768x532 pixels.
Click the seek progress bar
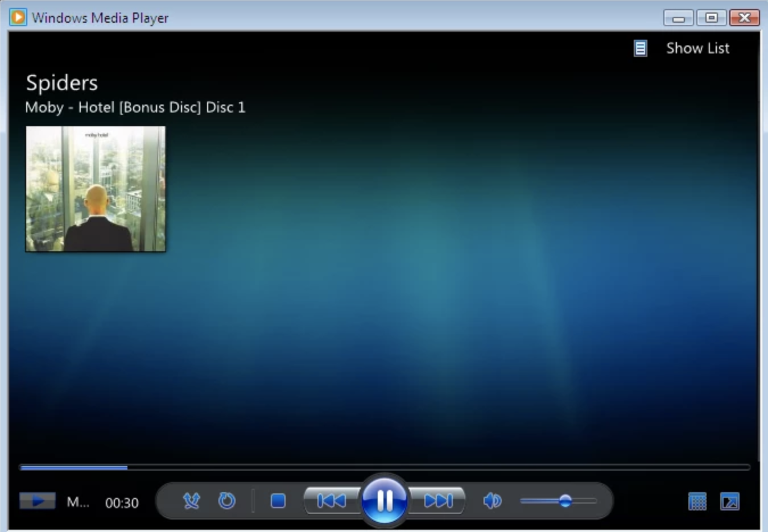coord(385,467)
